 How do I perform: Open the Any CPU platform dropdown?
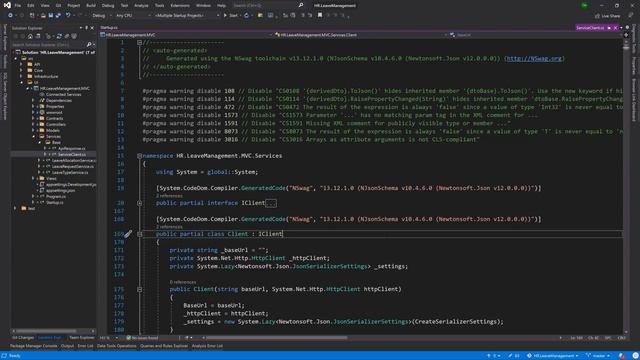133,16
